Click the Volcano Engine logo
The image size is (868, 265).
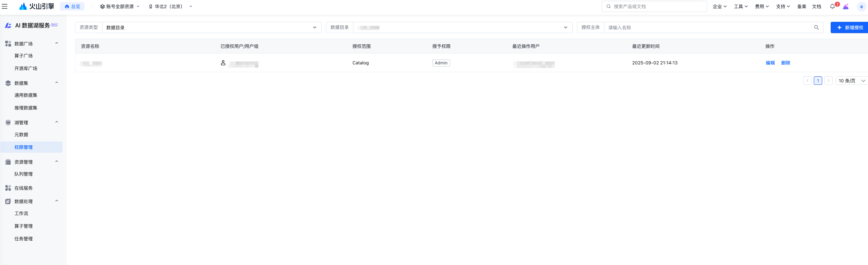pos(37,6)
